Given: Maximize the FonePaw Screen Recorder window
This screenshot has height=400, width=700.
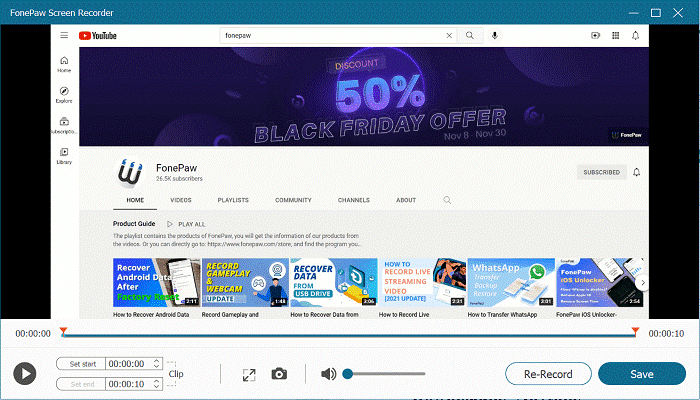Looking at the screenshot, I should [x=656, y=13].
